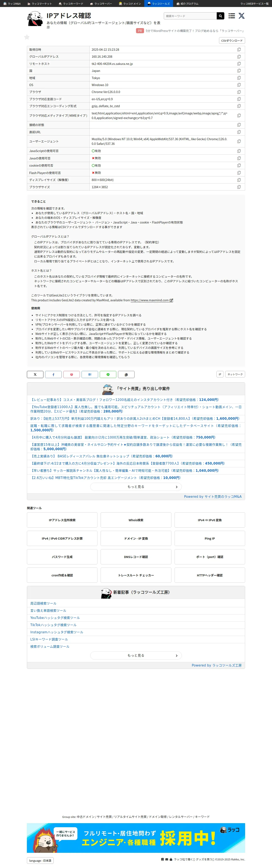Select the IP tag
Viewport: 272px width, 868px height.
click(220, 374)
